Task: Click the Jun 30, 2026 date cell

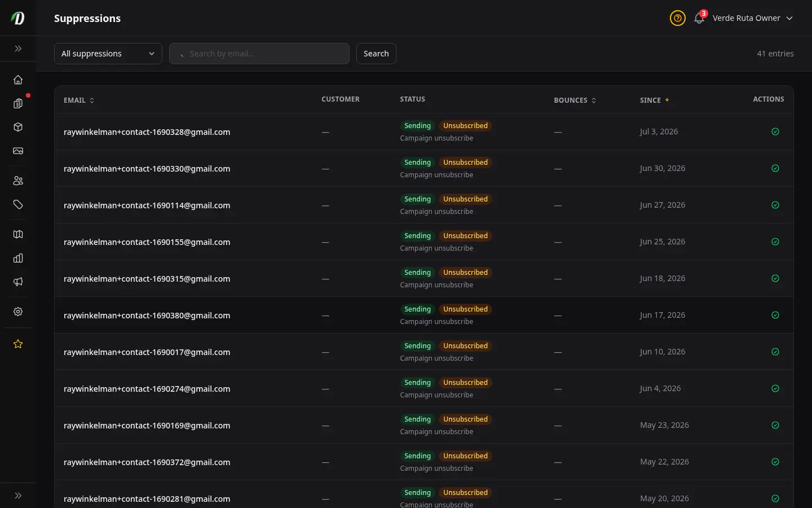Action: point(663,168)
